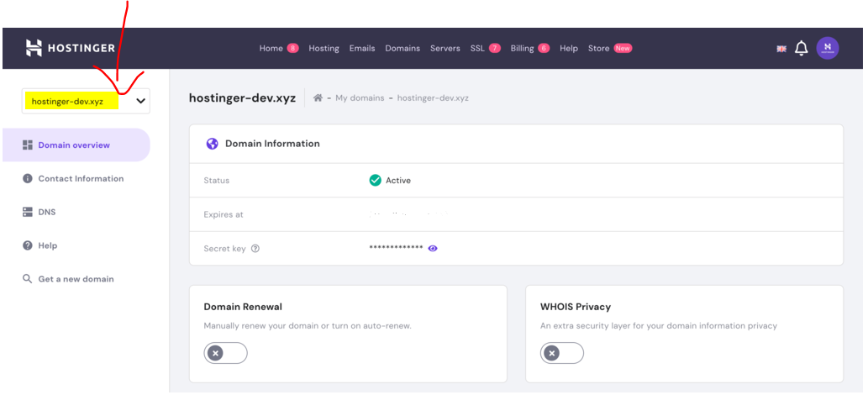Open the user profile avatar

coord(827,48)
